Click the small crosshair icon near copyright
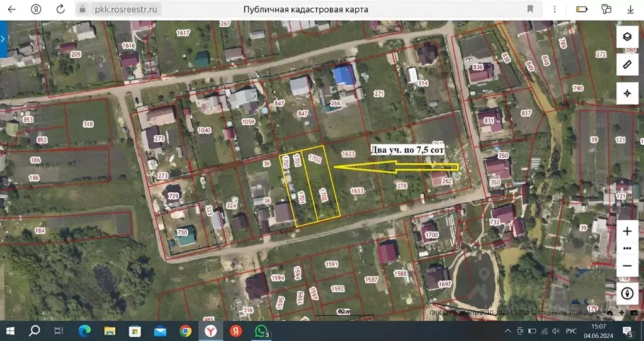 click(622, 313)
